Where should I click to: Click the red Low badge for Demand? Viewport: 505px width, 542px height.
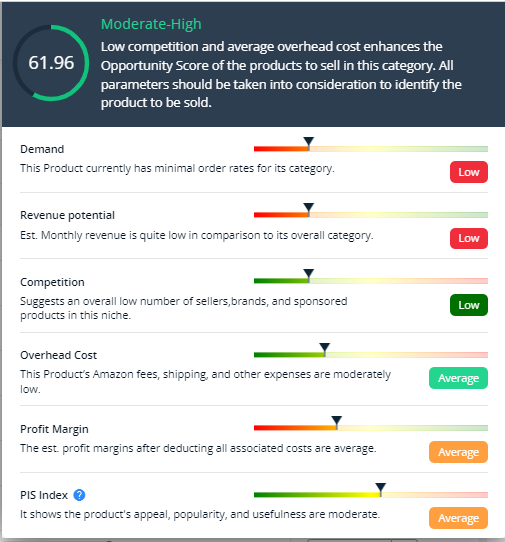(x=469, y=172)
